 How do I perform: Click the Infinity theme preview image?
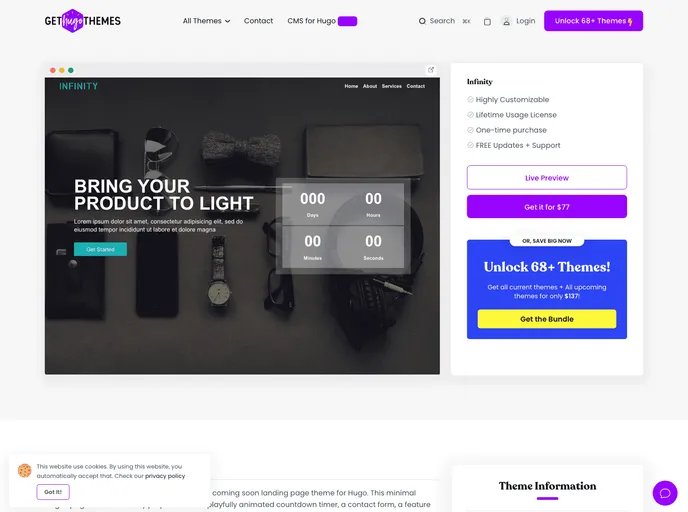242,226
